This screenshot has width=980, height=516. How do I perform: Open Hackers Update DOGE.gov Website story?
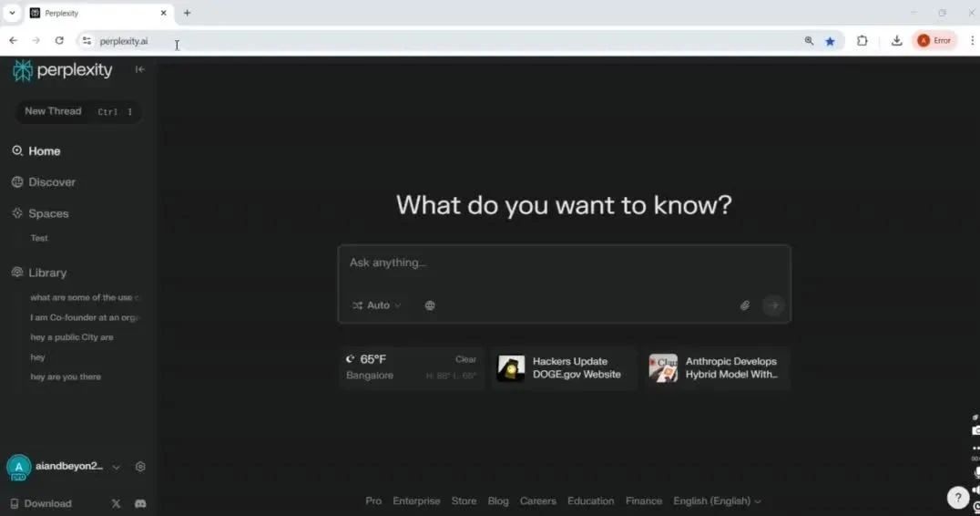pos(564,367)
